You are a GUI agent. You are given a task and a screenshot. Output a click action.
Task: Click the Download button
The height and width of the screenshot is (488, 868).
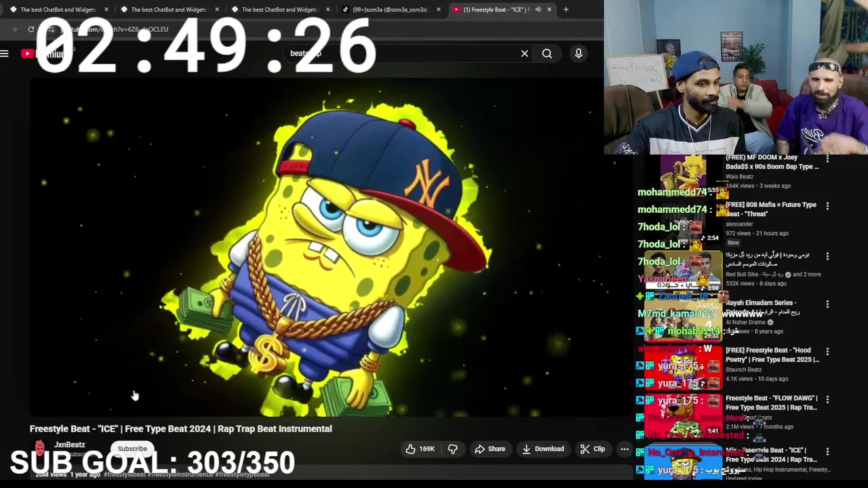[x=543, y=449]
